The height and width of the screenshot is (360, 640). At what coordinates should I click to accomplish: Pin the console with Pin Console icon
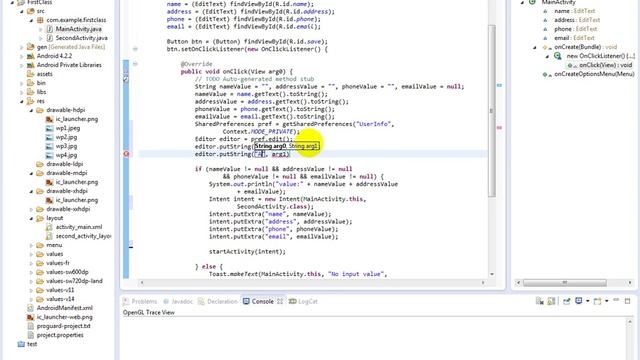click(x=567, y=301)
